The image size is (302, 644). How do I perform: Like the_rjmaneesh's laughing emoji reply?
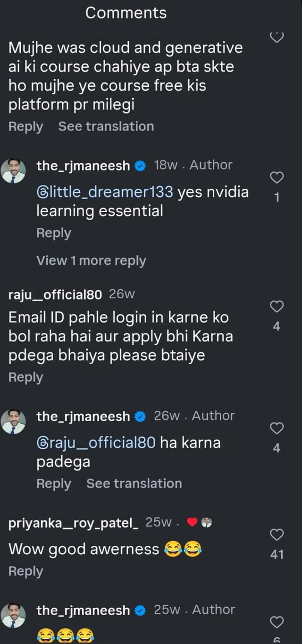click(x=277, y=622)
